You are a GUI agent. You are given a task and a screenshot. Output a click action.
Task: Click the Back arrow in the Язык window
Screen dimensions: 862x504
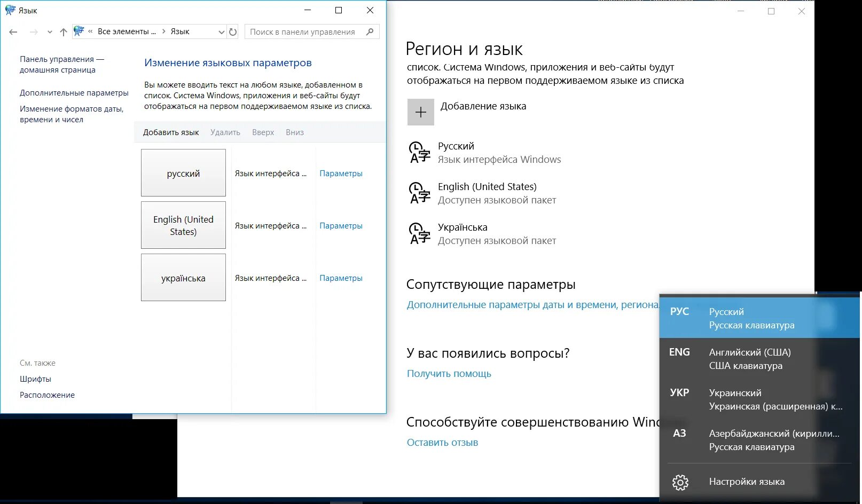[13, 32]
